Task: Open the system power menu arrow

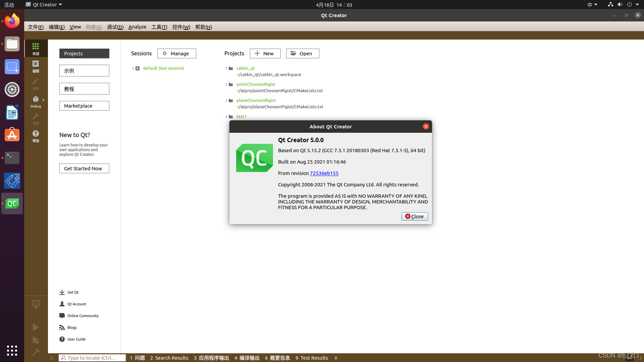Action: (x=637, y=5)
